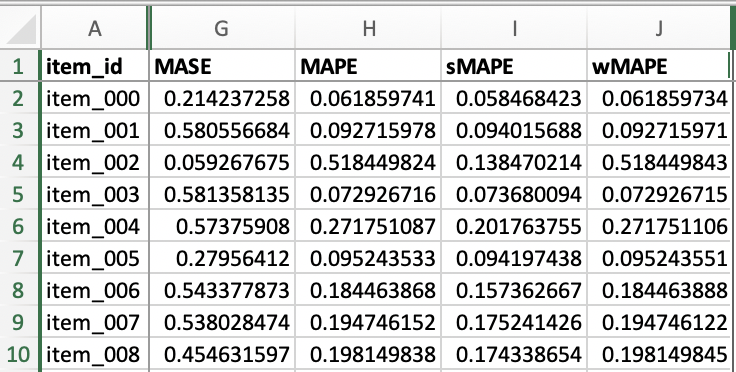Click the sMAPE header cell
The image size is (736, 372).
[514, 66]
